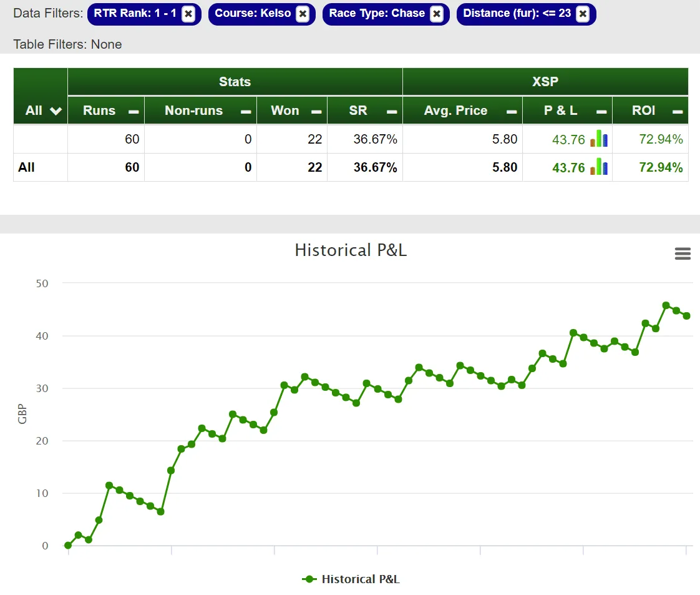Screen dimensions: 700x595
Task: Collapse the ROI column via minus icon
Action: pos(678,112)
